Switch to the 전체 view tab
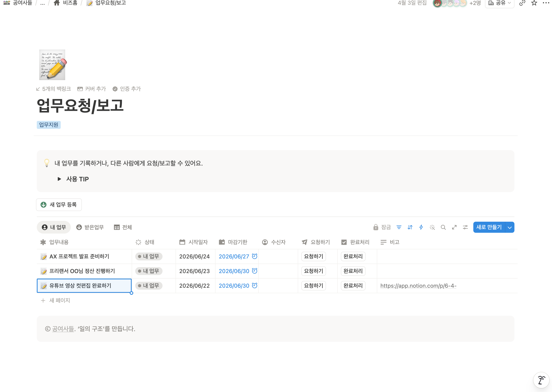Image resolution: width=552 pixels, height=392 pixels. pos(123,227)
